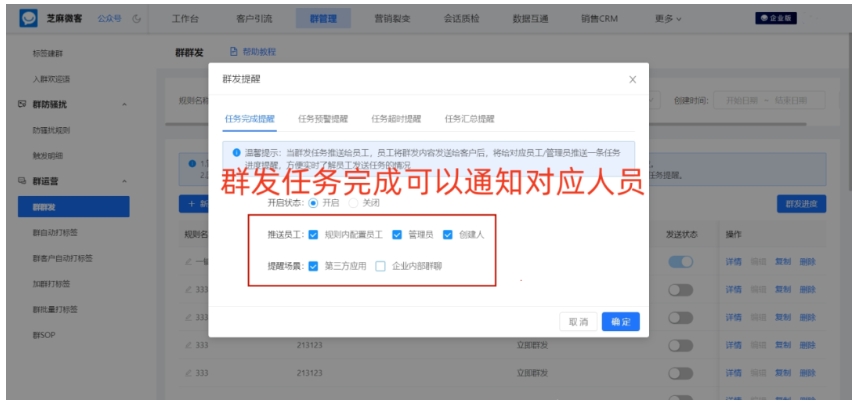Turn off the enabled 发送状态 switch
The image size is (862, 406).
tap(681, 262)
